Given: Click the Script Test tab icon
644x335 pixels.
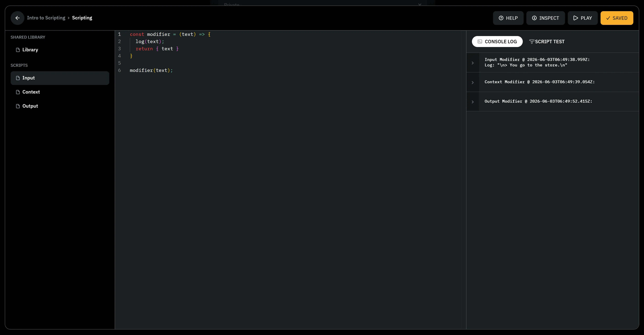Looking at the screenshot, I should (532, 42).
